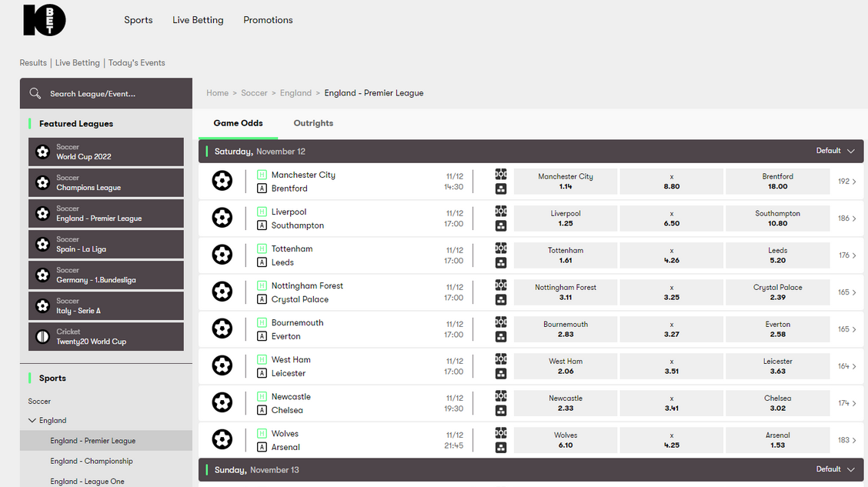
Task: Expand 183 more markets for Wolves match
Action: pyautogui.click(x=847, y=441)
